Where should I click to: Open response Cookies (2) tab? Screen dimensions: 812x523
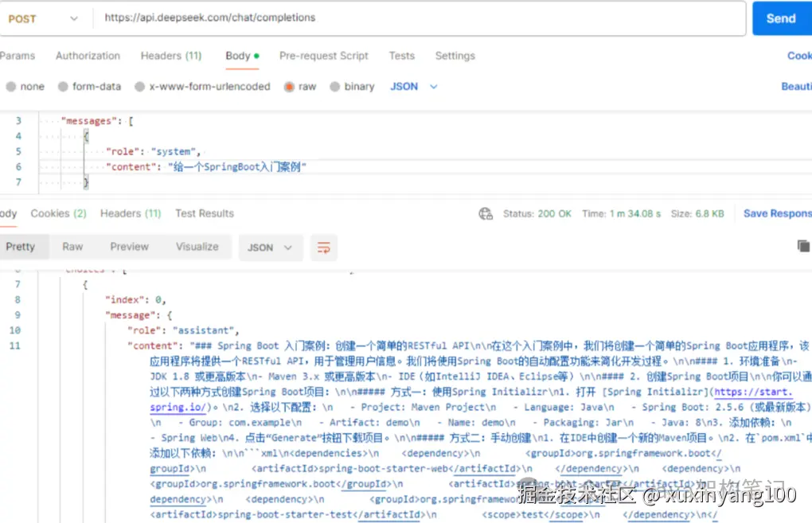[x=59, y=213]
